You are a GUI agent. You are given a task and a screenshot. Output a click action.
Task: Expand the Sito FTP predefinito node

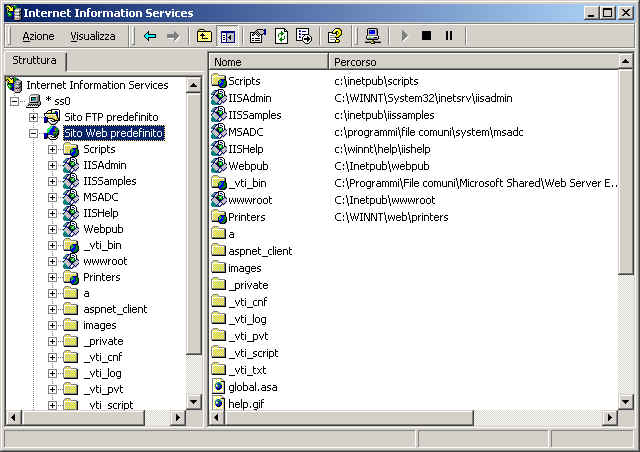pos(33,117)
